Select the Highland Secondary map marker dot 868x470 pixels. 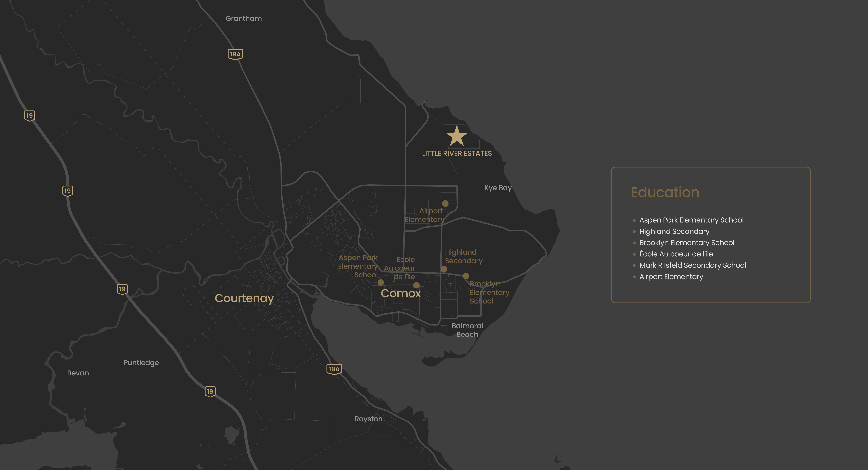pos(444,269)
